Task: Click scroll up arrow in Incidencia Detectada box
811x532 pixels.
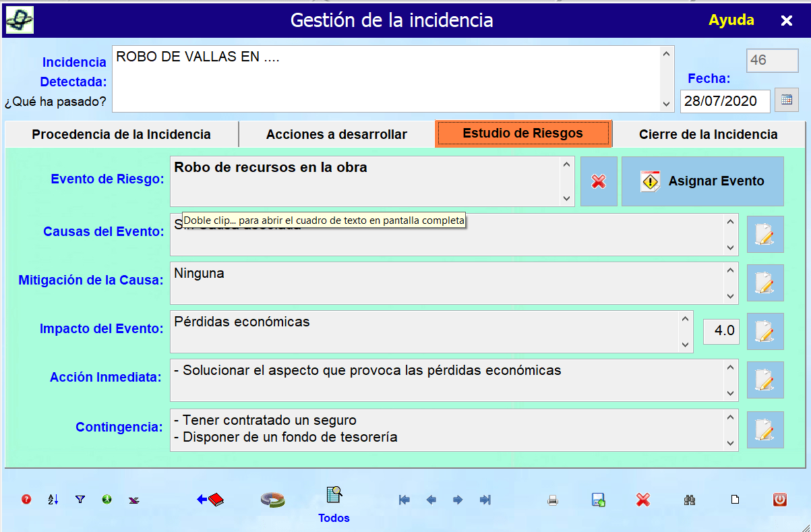Action: [667, 54]
